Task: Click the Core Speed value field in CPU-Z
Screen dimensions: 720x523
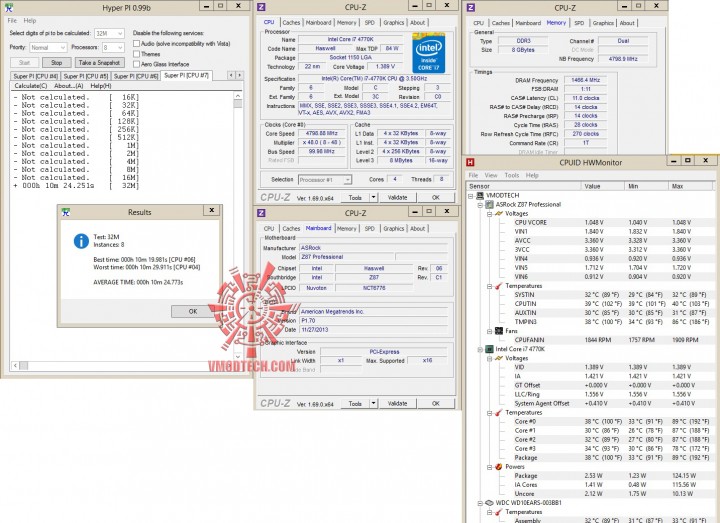Action: pyautogui.click(x=322, y=134)
